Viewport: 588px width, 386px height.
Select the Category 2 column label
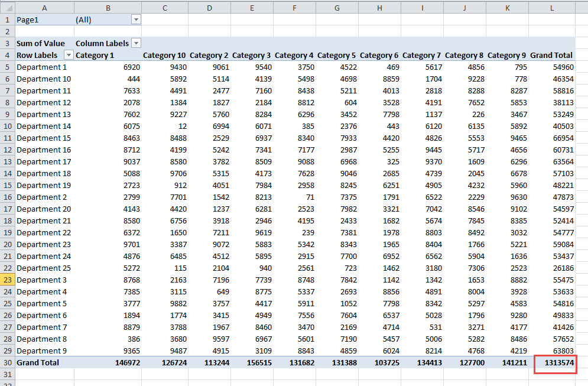[x=209, y=55]
